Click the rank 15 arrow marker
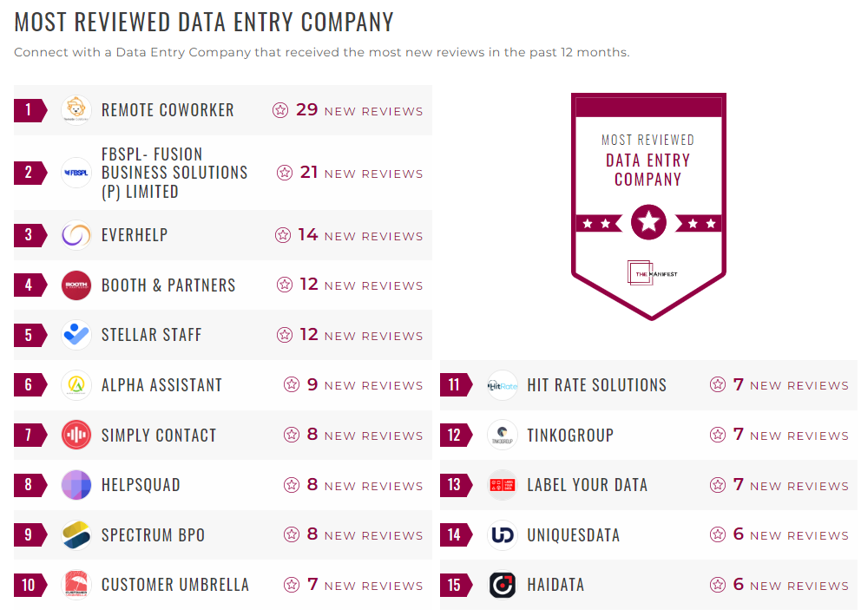The image size is (861, 616). [454, 585]
